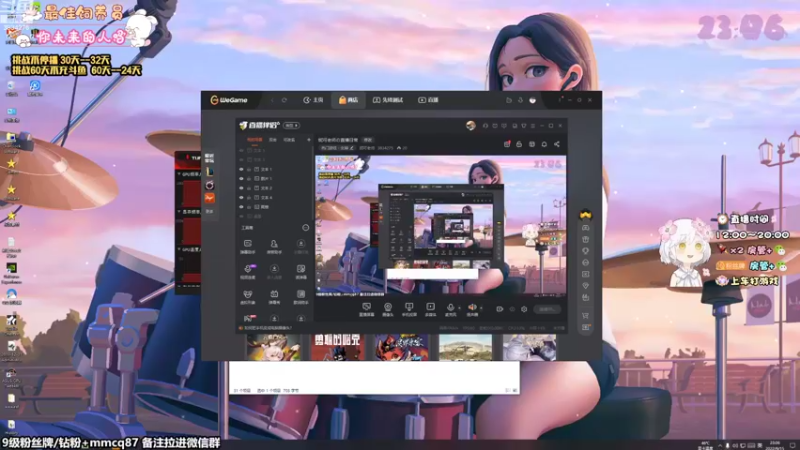Lock the 文本 1 layer
Screen dimensions: 800x450
249,169
